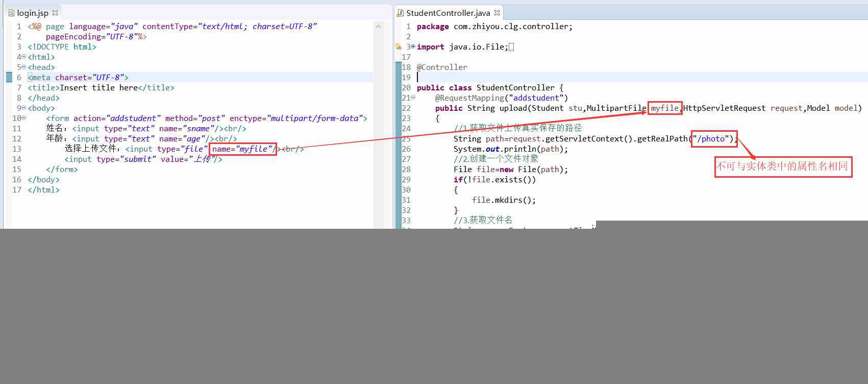Click the </body> closing tag
This screenshot has height=384, width=868.
43,180
